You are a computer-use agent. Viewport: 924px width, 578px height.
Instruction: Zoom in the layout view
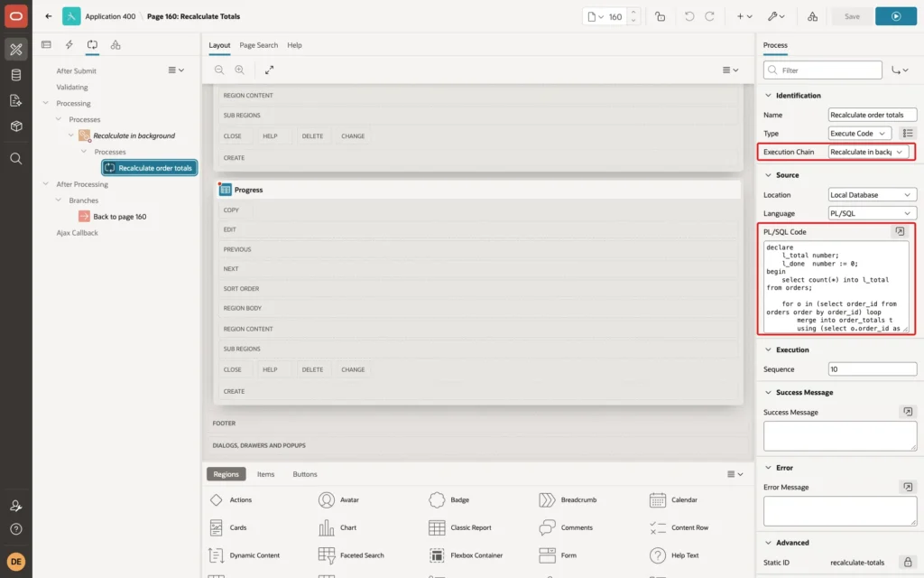tap(240, 70)
